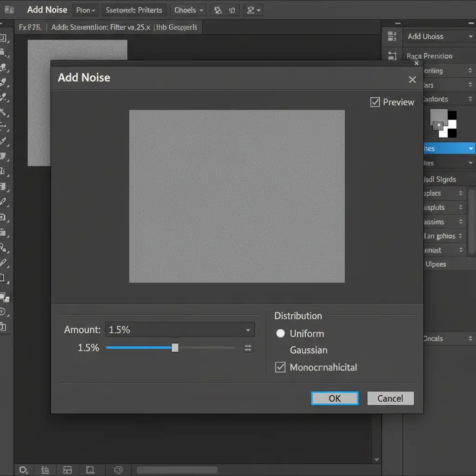Toggle the Monochromatic checkbox
Viewport: 476px width, 476px height.
coord(280,367)
